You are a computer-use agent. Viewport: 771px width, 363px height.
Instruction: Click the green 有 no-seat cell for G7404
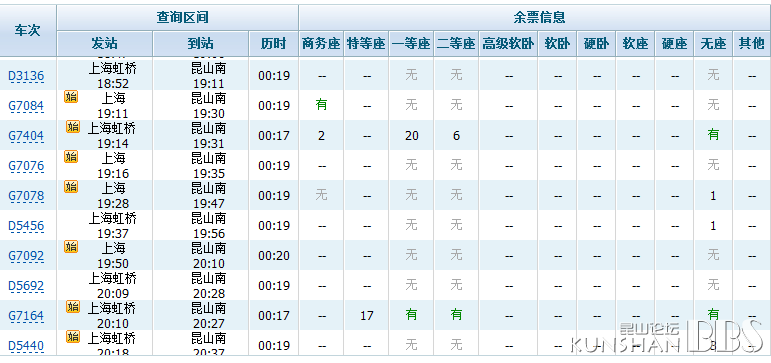tap(713, 134)
